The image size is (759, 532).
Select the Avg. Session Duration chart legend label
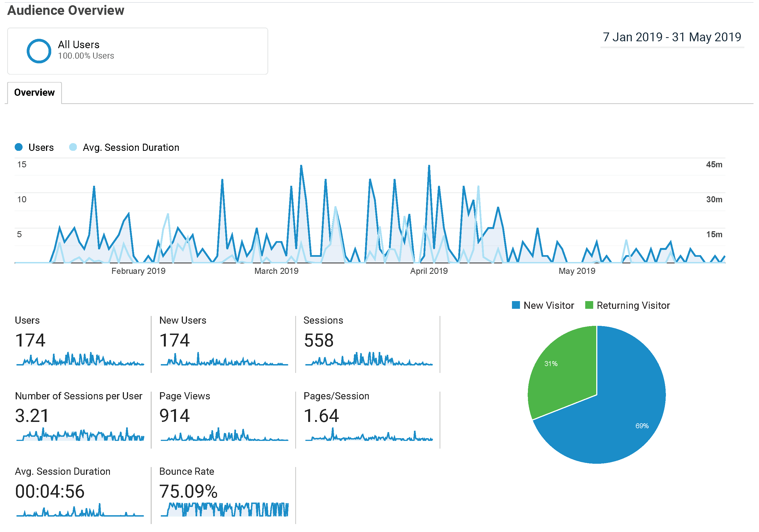point(131,148)
